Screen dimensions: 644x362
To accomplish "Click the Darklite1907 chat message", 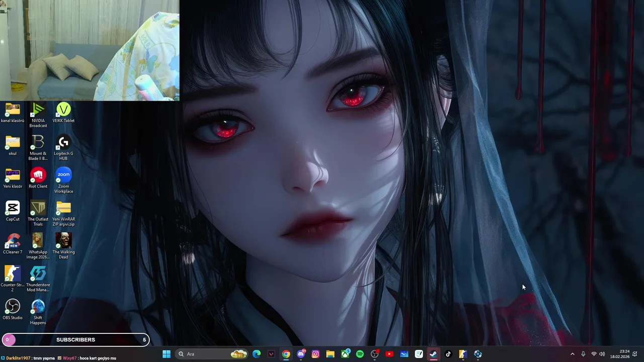I will [28, 358].
